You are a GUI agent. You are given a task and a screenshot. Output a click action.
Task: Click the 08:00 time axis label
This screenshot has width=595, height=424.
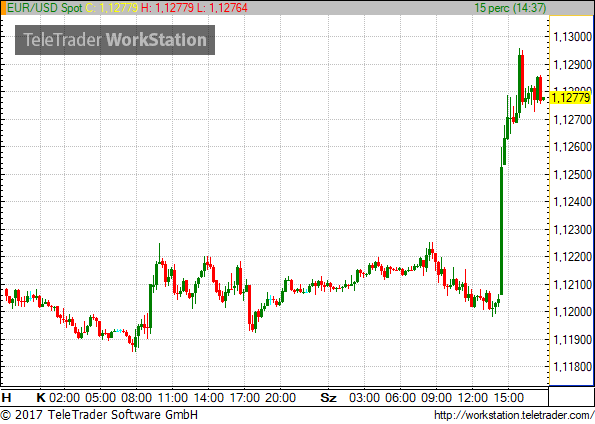coord(136,398)
